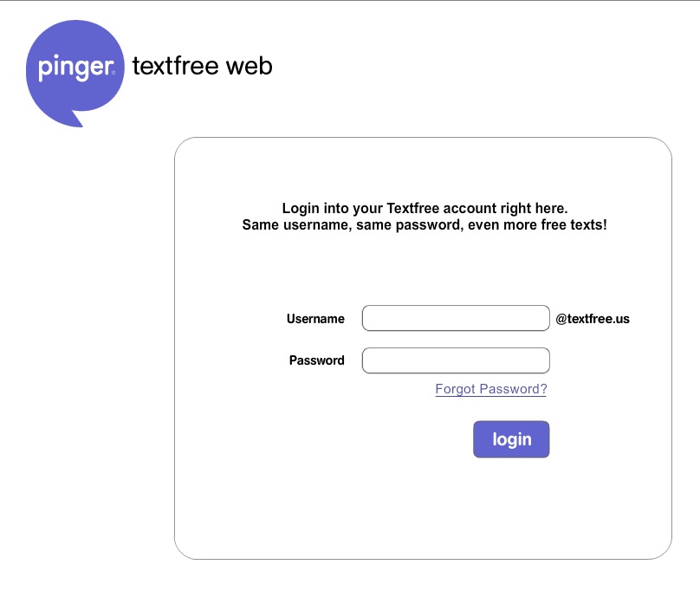Open the Forgot Password? link
The width and height of the screenshot is (700, 597).
coord(491,389)
